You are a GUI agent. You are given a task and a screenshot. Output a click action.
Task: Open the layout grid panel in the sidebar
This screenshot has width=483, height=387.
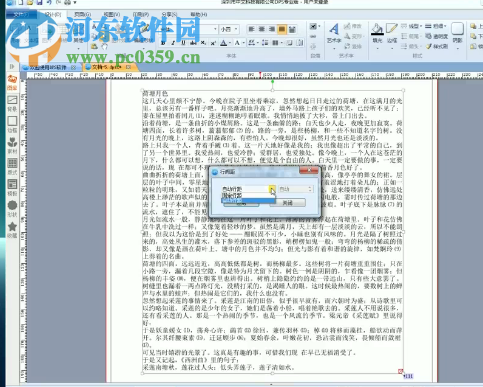tap(12, 166)
